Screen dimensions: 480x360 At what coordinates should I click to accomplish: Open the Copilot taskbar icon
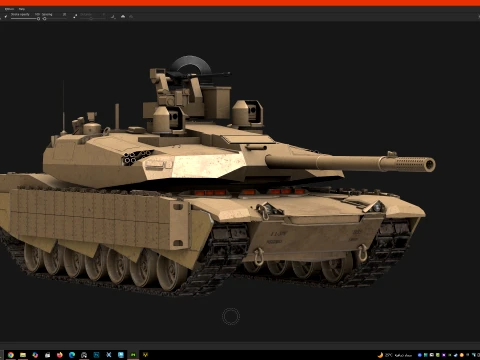point(35,355)
